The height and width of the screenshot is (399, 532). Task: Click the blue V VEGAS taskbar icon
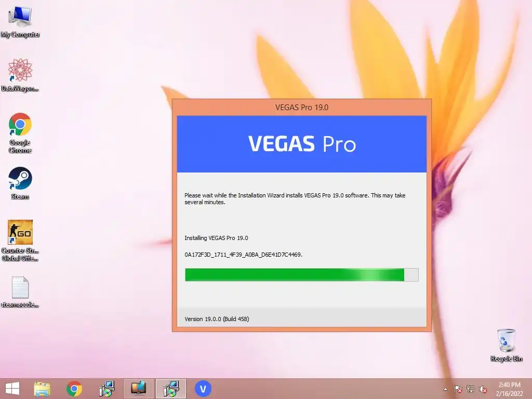[203, 389]
